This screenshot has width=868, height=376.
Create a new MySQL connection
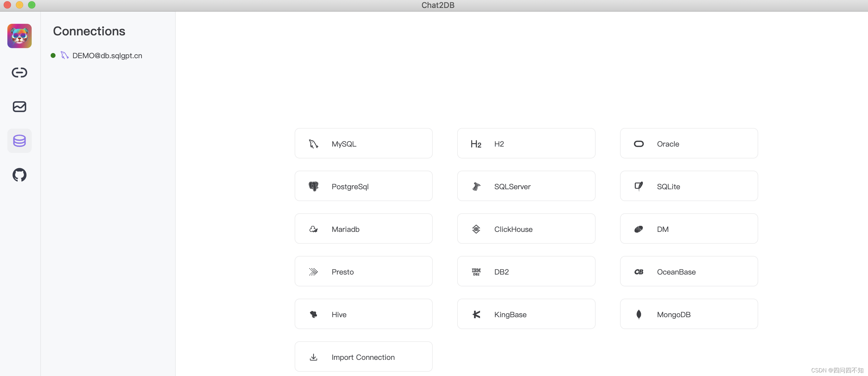tap(364, 144)
